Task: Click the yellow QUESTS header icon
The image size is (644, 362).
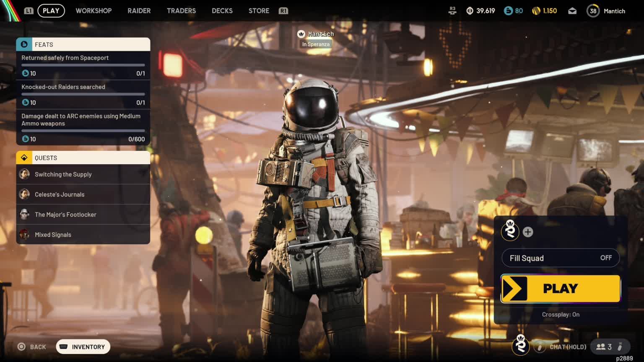Action: click(x=24, y=158)
